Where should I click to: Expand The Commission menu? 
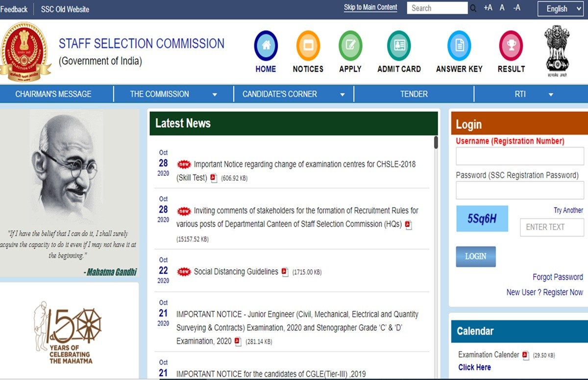tap(173, 94)
